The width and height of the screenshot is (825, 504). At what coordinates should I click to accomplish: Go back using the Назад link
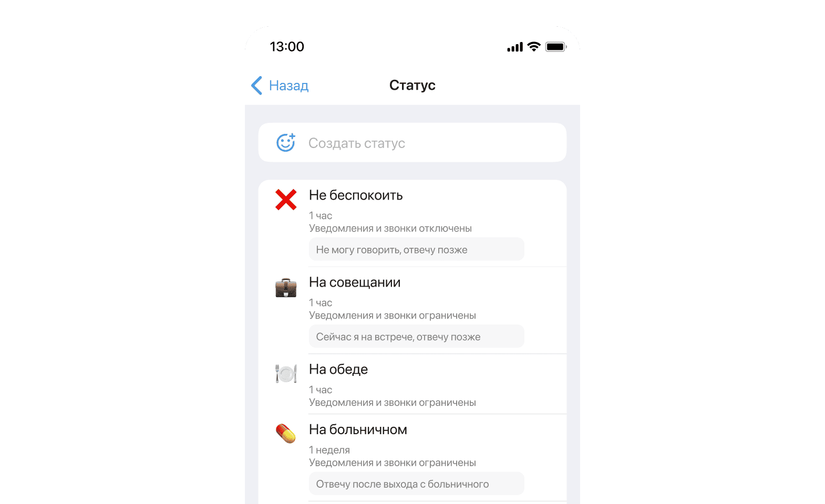pyautogui.click(x=288, y=86)
